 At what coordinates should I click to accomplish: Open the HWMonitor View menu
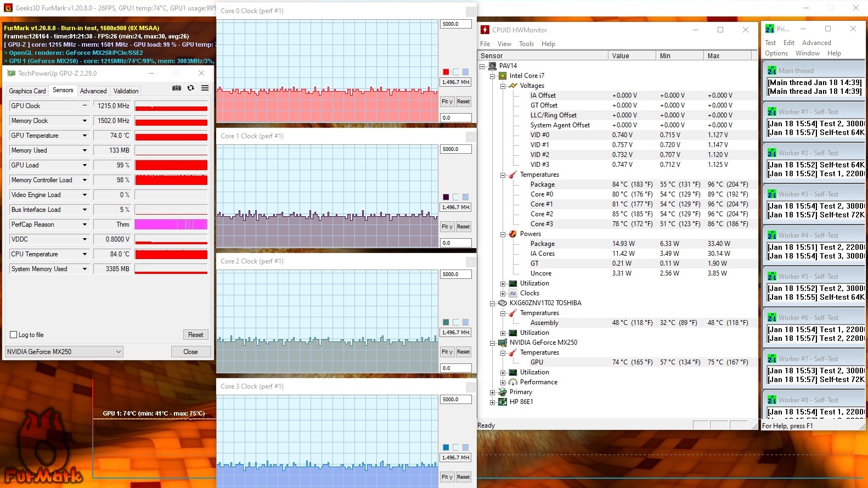click(504, 44)
